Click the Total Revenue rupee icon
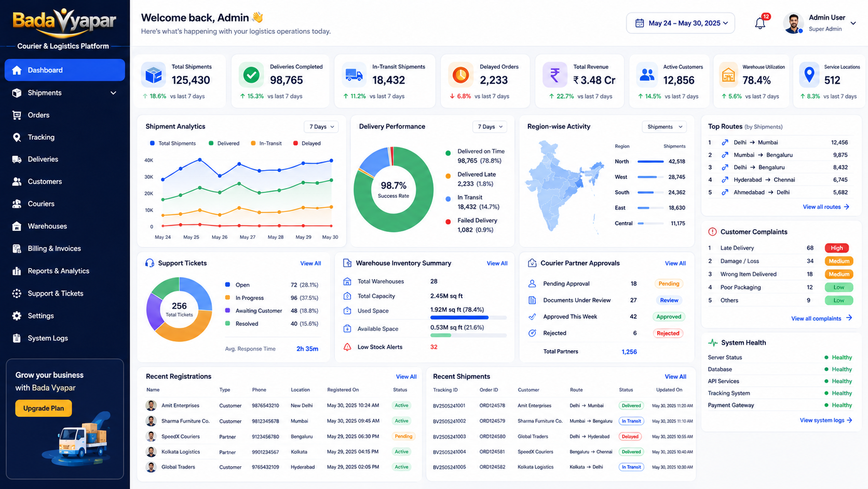Viewport: 868px width, 489px height. [x=555, y=75]
